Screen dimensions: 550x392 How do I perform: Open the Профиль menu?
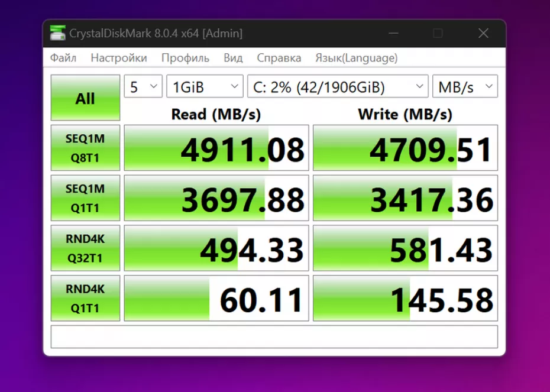tap(185, 58)
